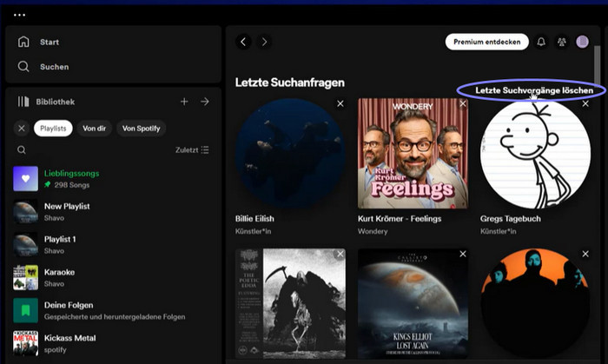This screenshot has height=364, width=608.
Task: Clear the active library filter
Action: (x=22, y=128)
